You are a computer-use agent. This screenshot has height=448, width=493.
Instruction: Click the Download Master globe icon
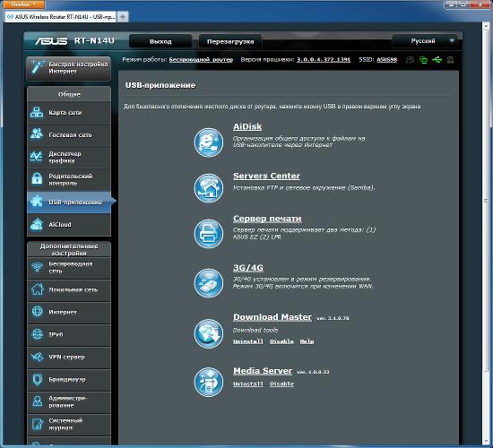209,333
